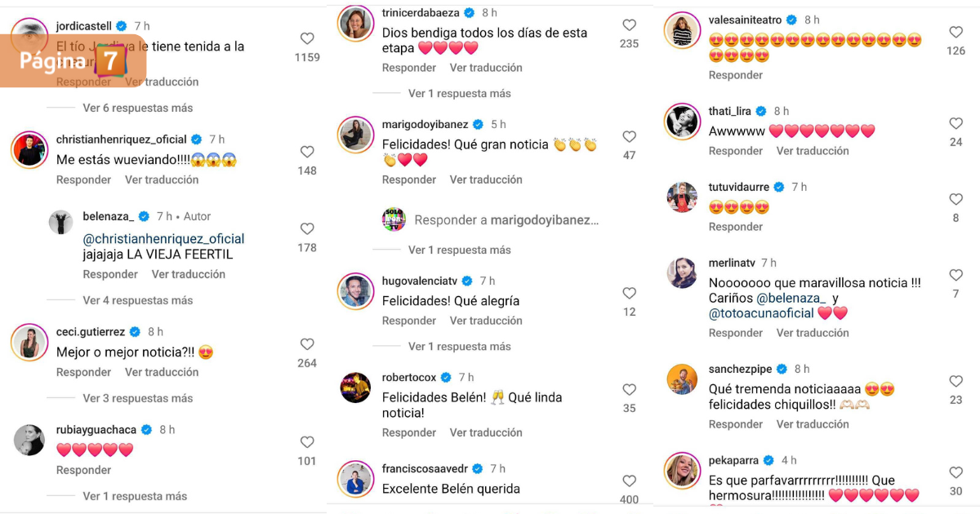Toggle like on rubiayguachaca's hearts comment
Image resolution: width=980 pixels, height=514 pixels.
307,441
